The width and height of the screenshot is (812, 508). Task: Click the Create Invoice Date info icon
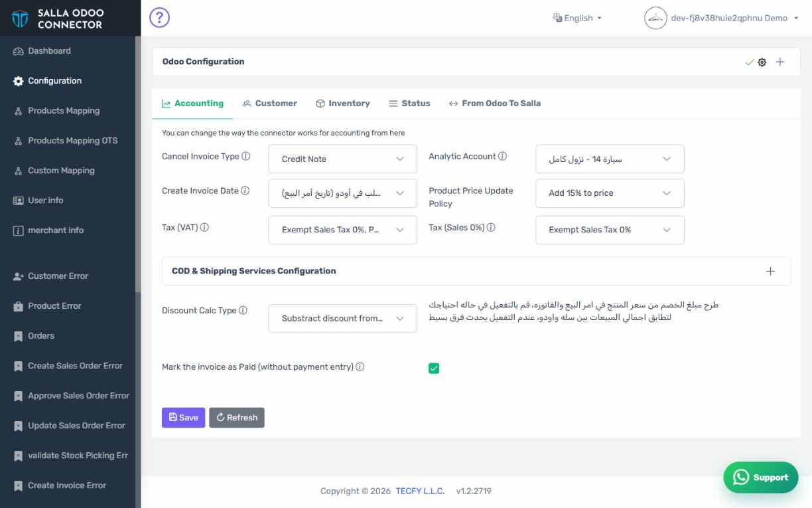tap(245, 191)
